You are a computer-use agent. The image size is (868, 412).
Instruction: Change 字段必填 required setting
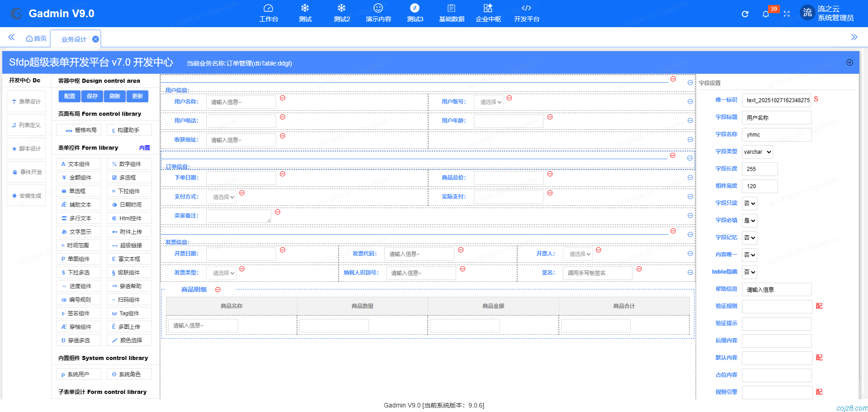point(749,220)
